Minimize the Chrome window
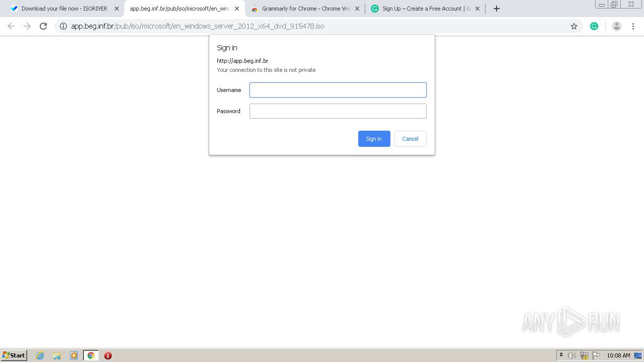Screen dimensions: 644x362 pos(602,5)
